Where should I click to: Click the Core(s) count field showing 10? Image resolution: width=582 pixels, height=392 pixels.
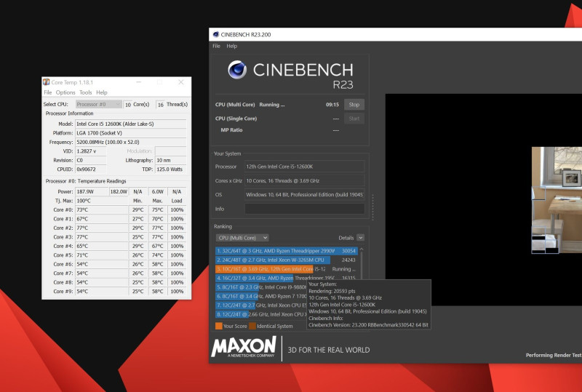(x=127, y=105)
